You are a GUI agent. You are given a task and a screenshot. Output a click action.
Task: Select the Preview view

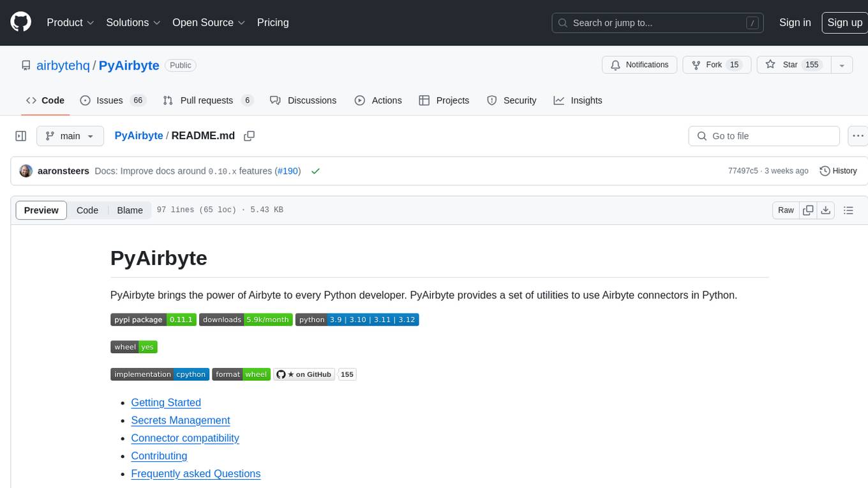pos(41,210)
